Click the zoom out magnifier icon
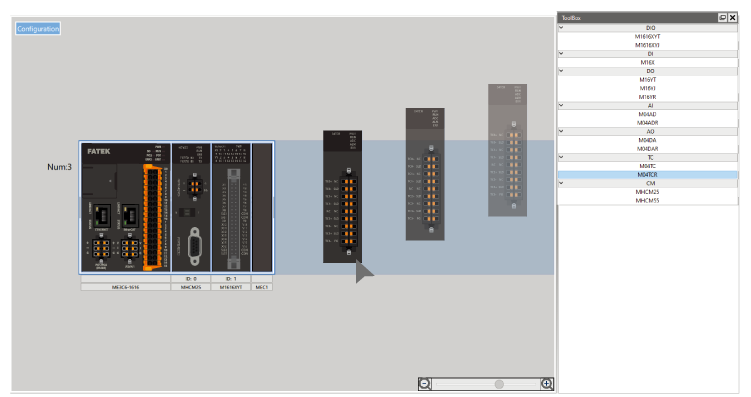This screenshot has width=751, height=397. point(424,384)
